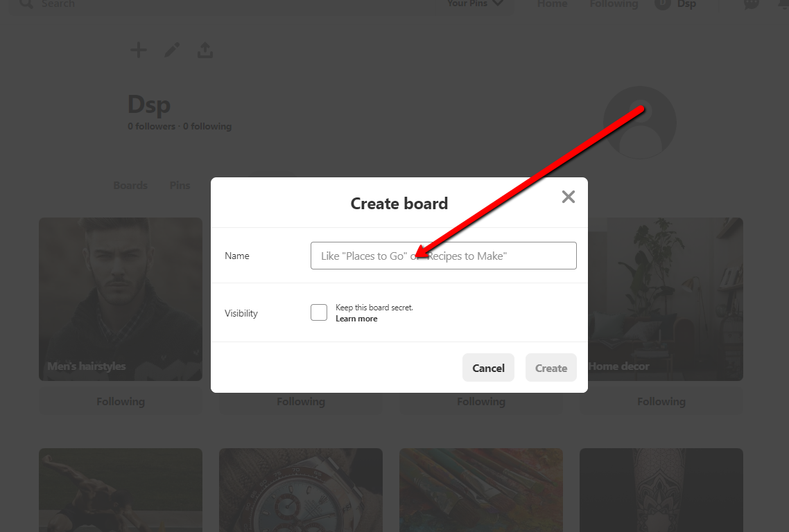Viewport: 789px width, 532px height.
Task: Switch to the Boards tab
Action: [x=130, y=185]
